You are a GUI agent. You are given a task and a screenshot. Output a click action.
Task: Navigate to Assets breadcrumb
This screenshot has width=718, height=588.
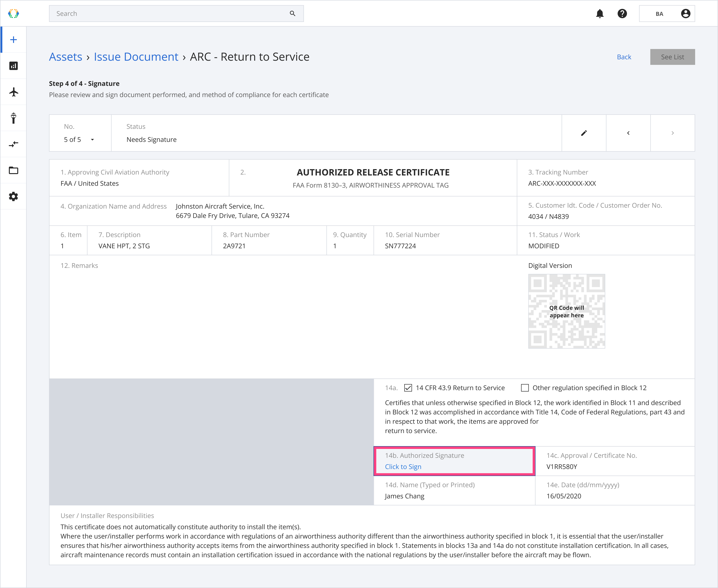[x=66, y=56]
